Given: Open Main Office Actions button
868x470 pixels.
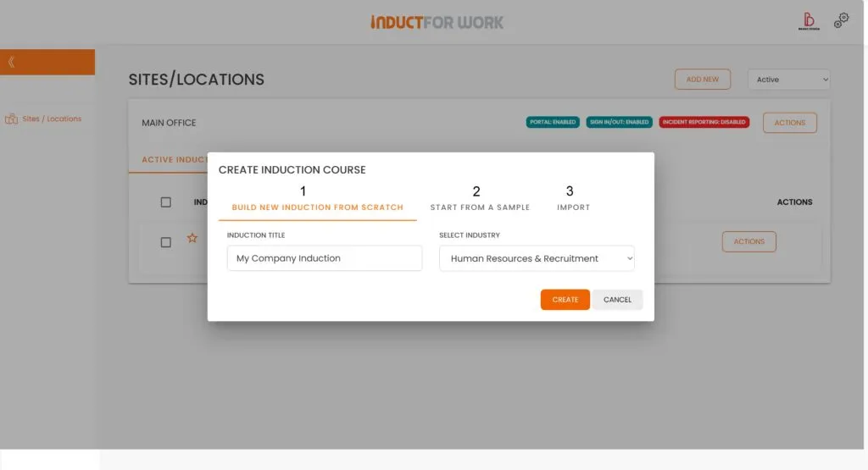Looking at the screenshot, I should [789, 123].
